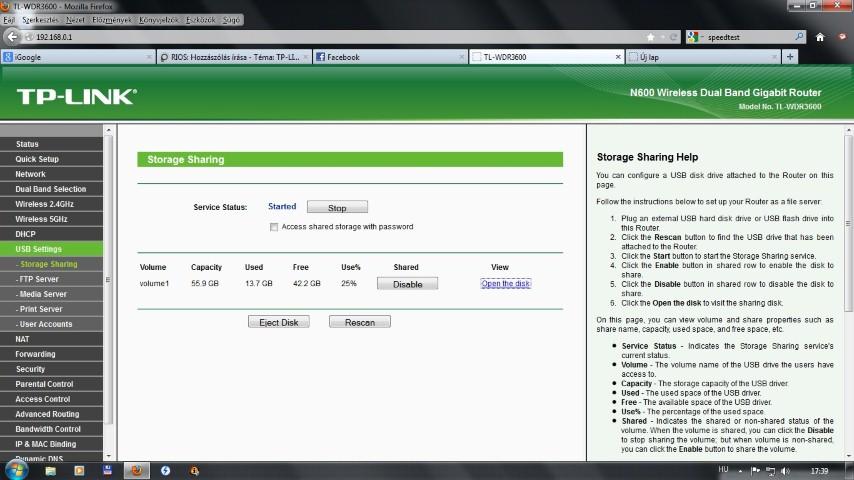Reload the page with the refresh icon
Screen dimensions: 854x480
[x=674, y=37]
